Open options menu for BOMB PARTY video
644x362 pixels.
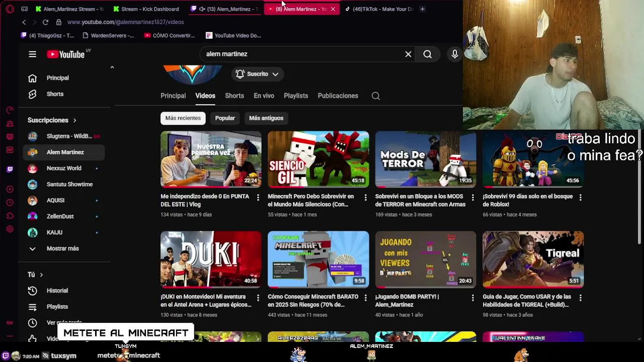coord(472,298)
